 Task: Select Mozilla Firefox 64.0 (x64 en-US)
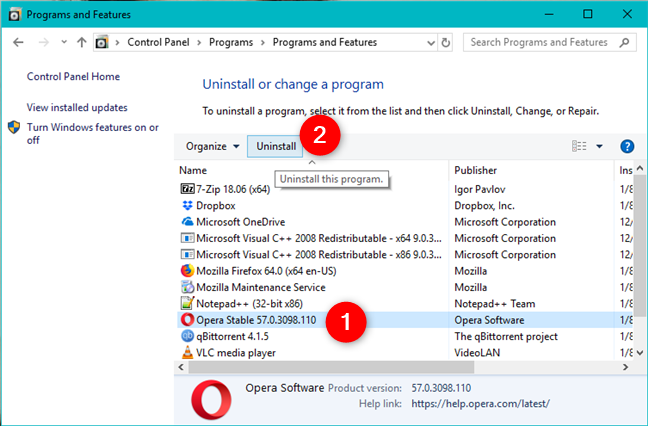[405, 271]
